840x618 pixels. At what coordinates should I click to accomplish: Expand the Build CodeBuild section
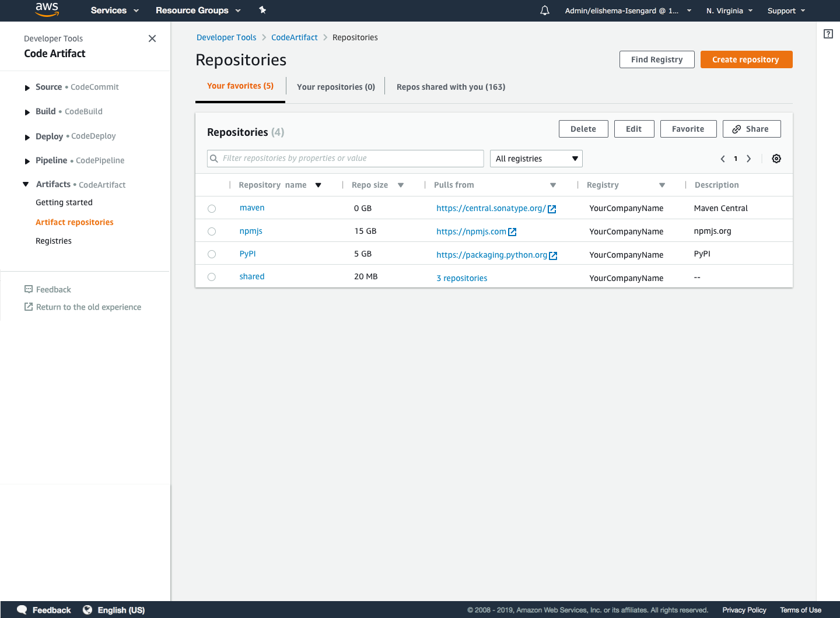click(x=27, y=113)
